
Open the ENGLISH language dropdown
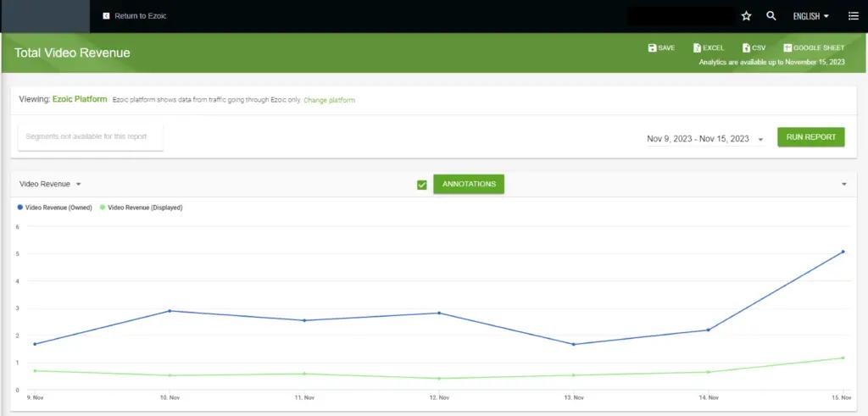point(811,16)
